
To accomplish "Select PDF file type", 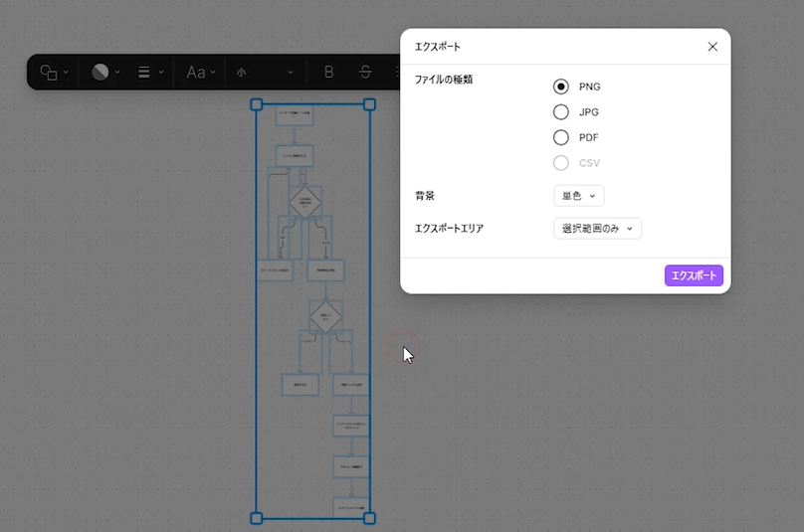I will click(x=561, y=137).
